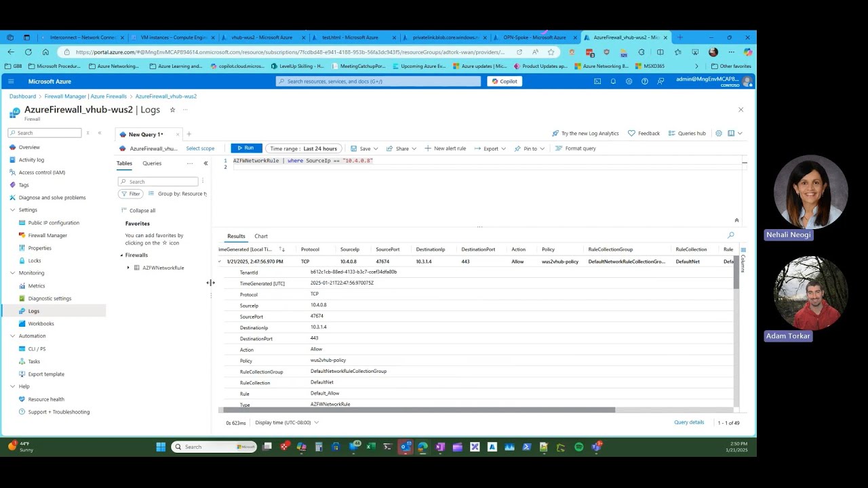
Task: Open the Save dropdown
Action: click(x=364, y=148)
